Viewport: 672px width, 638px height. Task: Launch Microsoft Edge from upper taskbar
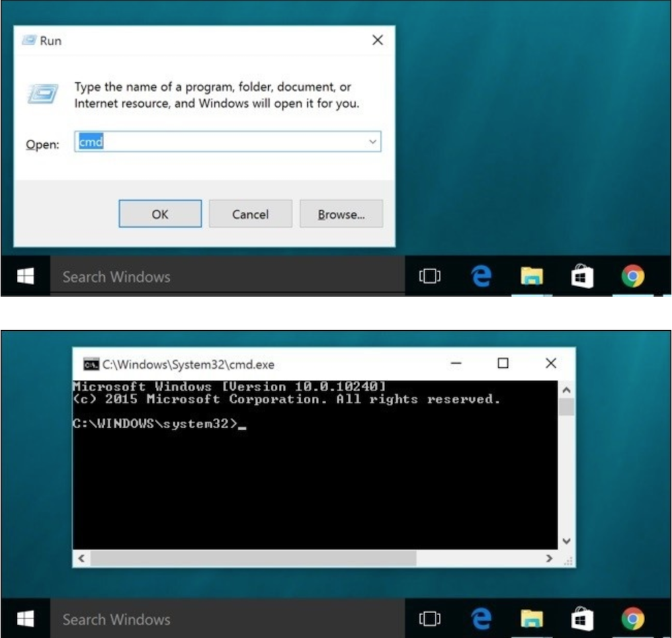[x=481, y=276]
